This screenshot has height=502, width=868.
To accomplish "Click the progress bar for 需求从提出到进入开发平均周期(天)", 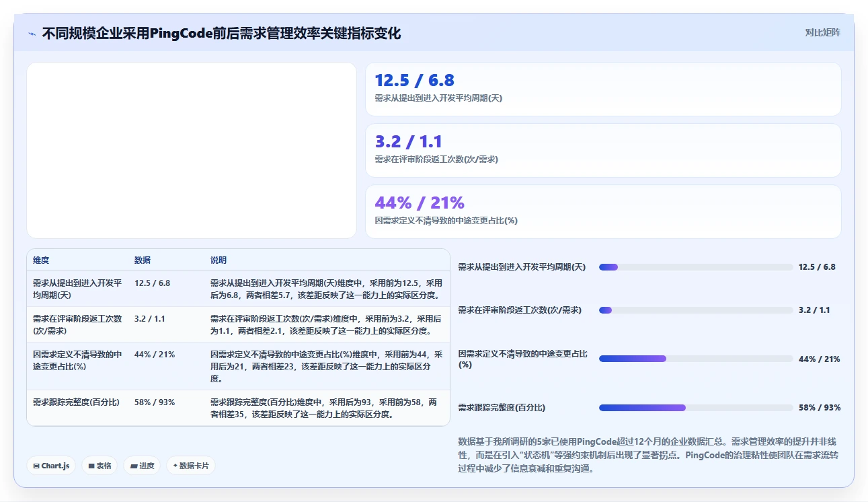I will point(696,267).
